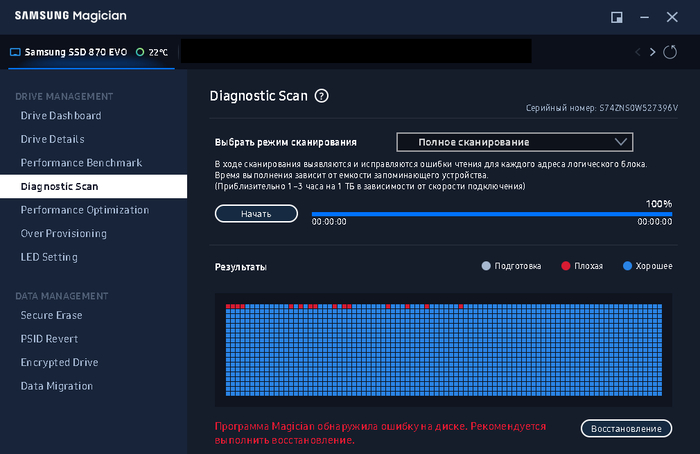The image size is (700, 454).
Task: Open Performance Benchmark in the sidebar
Action: [x=82, y=162]
